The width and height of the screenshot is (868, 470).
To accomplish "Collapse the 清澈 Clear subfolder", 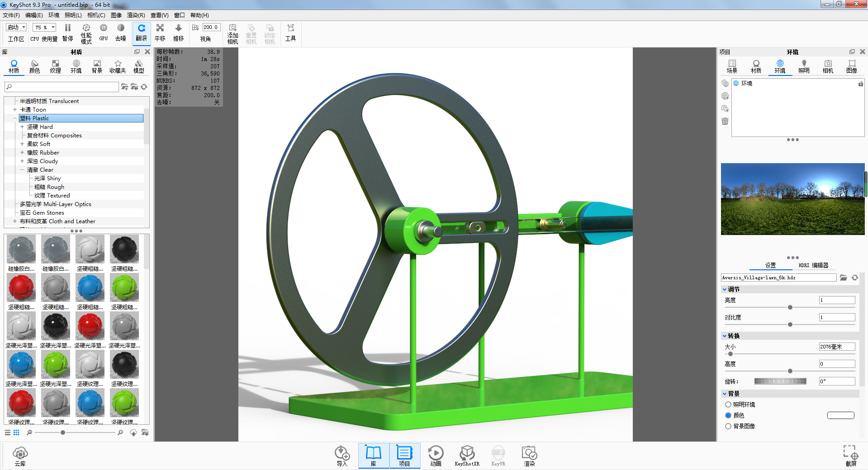I will pos(22,169).
